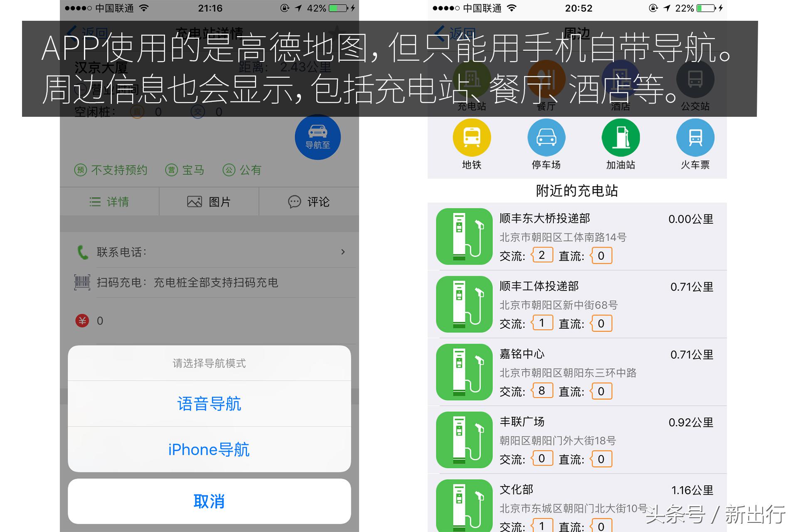This screenshot has height=532, width=798.
Task: Tap the 餐厅 (restaurant) icon
Action: [x=547, y=79]
